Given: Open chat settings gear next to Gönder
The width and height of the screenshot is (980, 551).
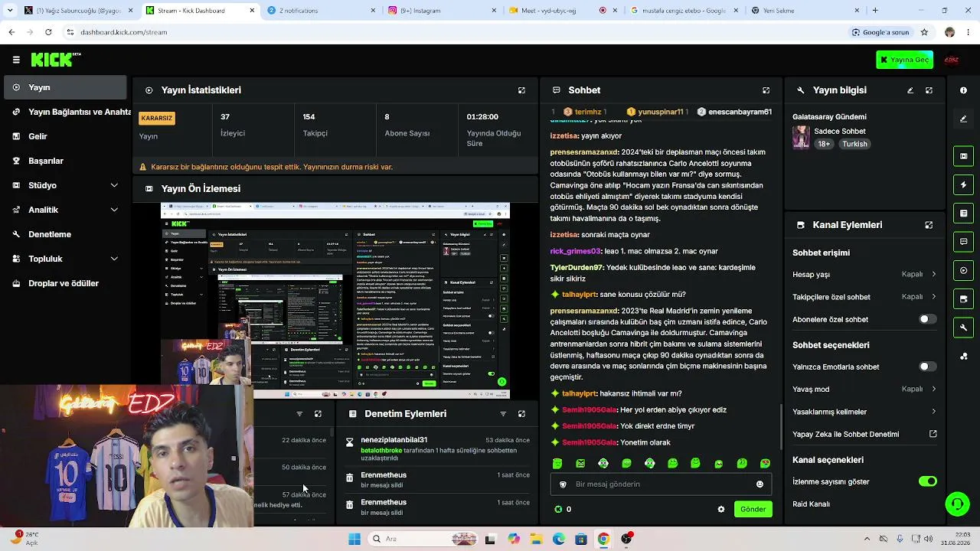Looking at the screenshot, I should click(x=720, y=509).
